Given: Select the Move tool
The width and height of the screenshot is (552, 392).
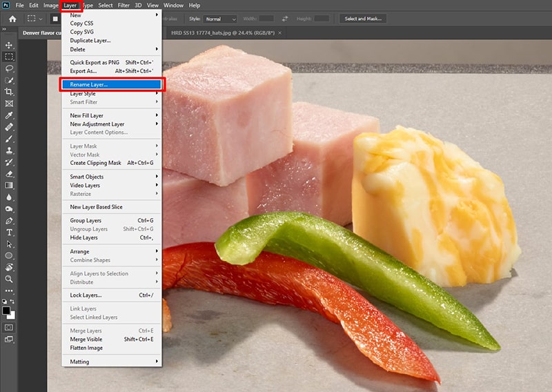Looking at the screenshot, I should coord(9,45).
